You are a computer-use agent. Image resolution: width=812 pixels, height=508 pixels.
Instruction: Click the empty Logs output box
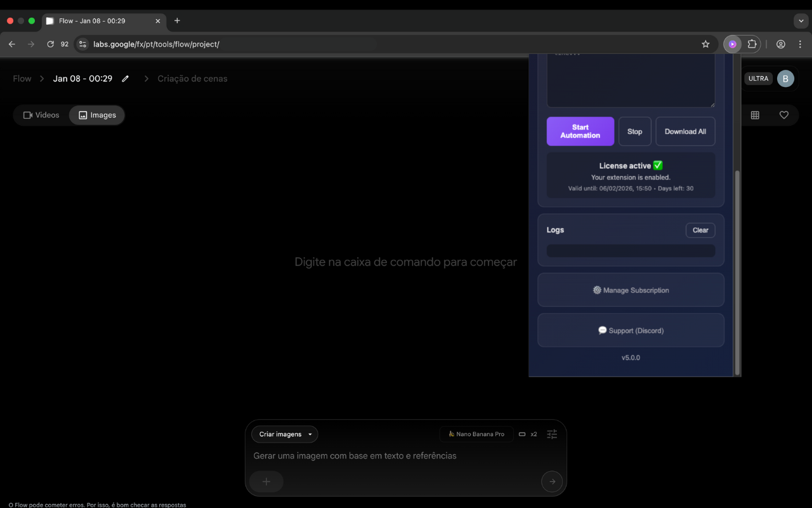631,251
